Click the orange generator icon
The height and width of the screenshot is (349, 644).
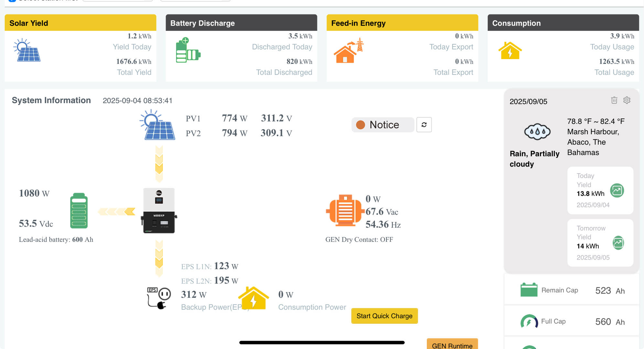(345, 210)
